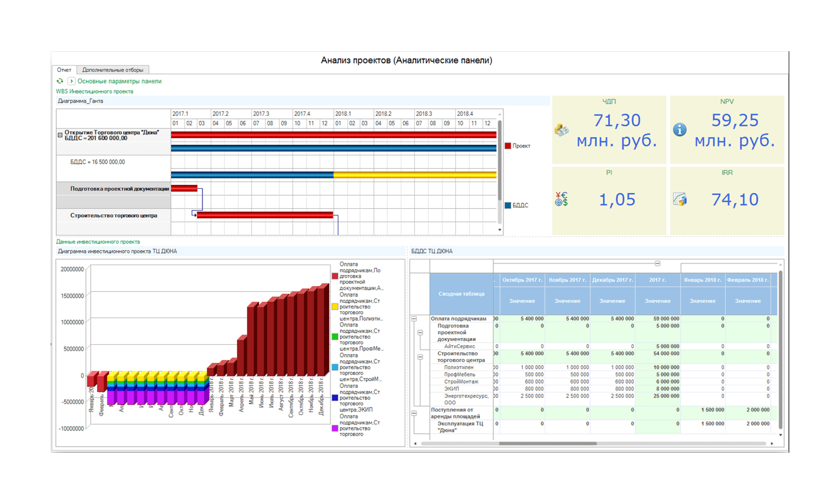Viewport: 840px width, 504px height.
Task: Click the table's horizontal scrollbar thumb
Action: pyautogui.click(x=548, y=444)
